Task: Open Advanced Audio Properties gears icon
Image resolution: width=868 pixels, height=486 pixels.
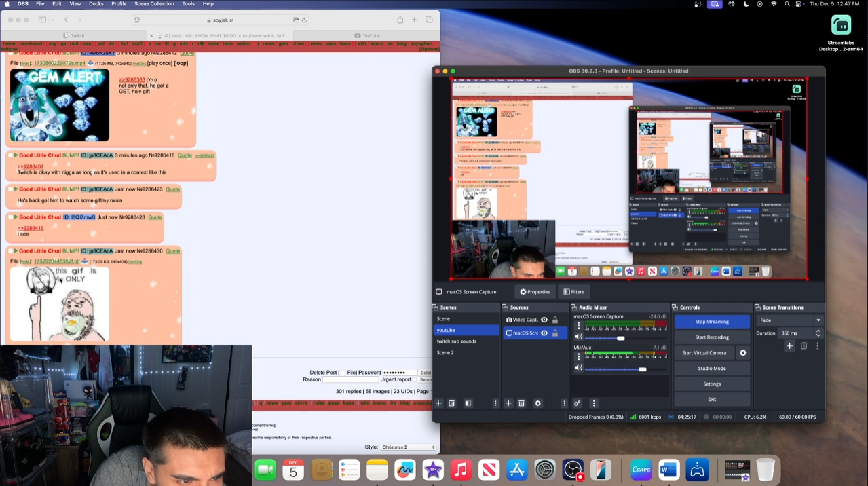Action: coord(578,403)
